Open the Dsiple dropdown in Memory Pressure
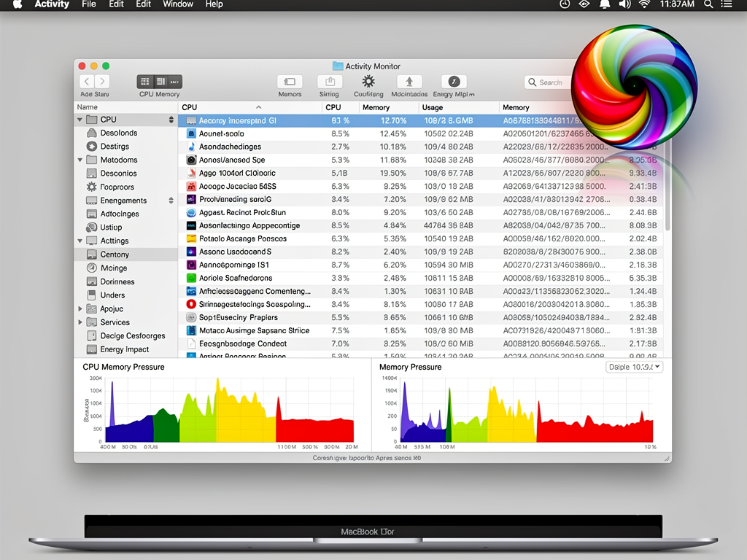This screenshot has width=747, height=560. [x=634, y=367]
